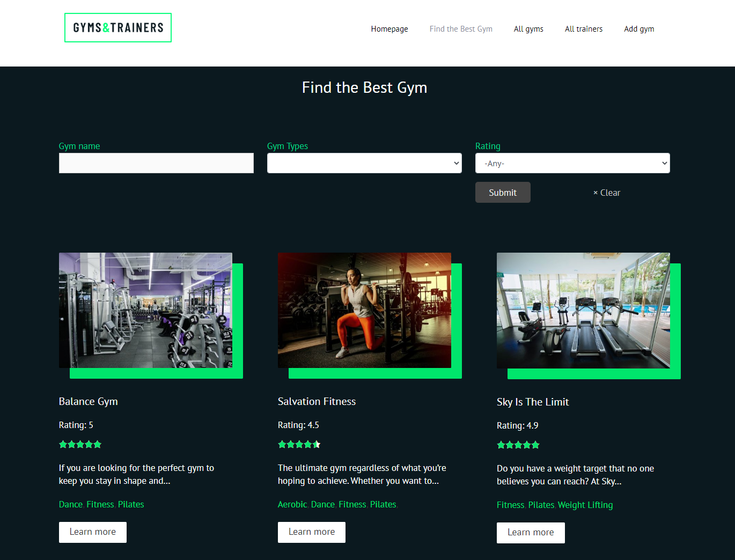
Task: Click Pilates tag under Balance Gym
Action: point(131,504)
